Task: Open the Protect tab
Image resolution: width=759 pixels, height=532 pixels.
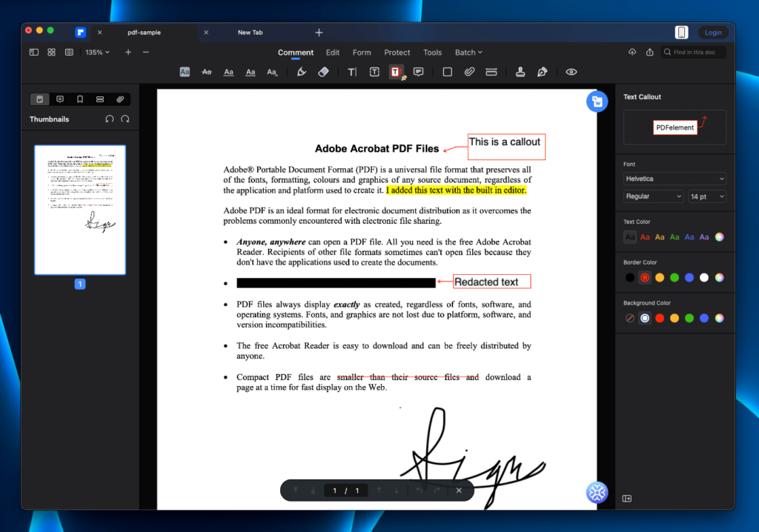Action: [397, 53]
